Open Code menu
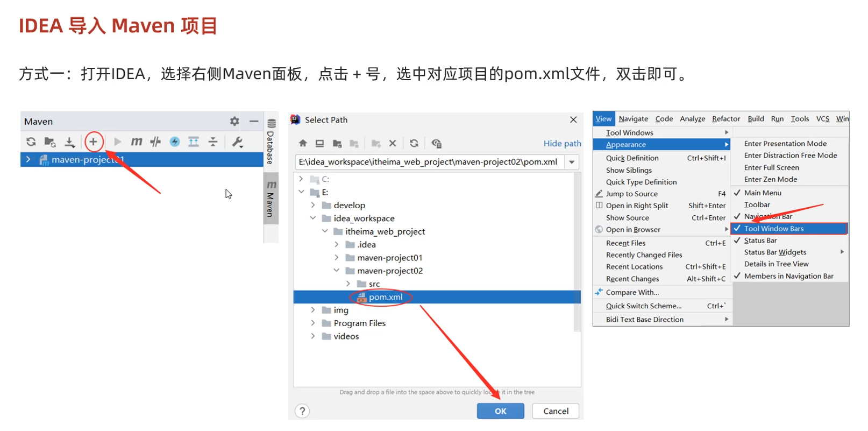The width and height of the screenshot is (868, 431). [664, 118]
